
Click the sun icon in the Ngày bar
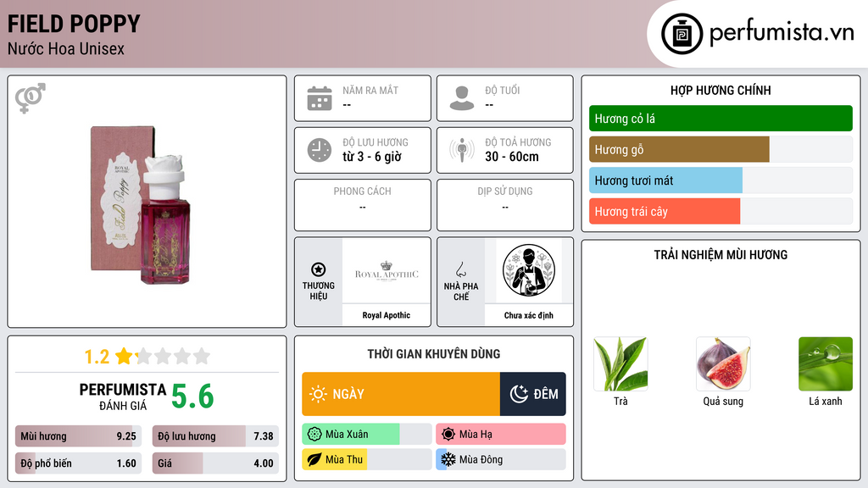pos(318,394)
